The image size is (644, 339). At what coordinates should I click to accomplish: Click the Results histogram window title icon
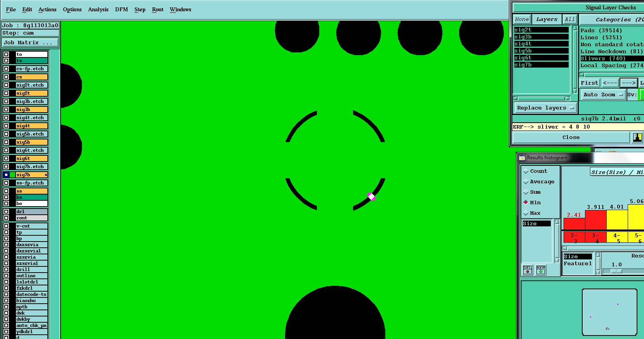522,158
